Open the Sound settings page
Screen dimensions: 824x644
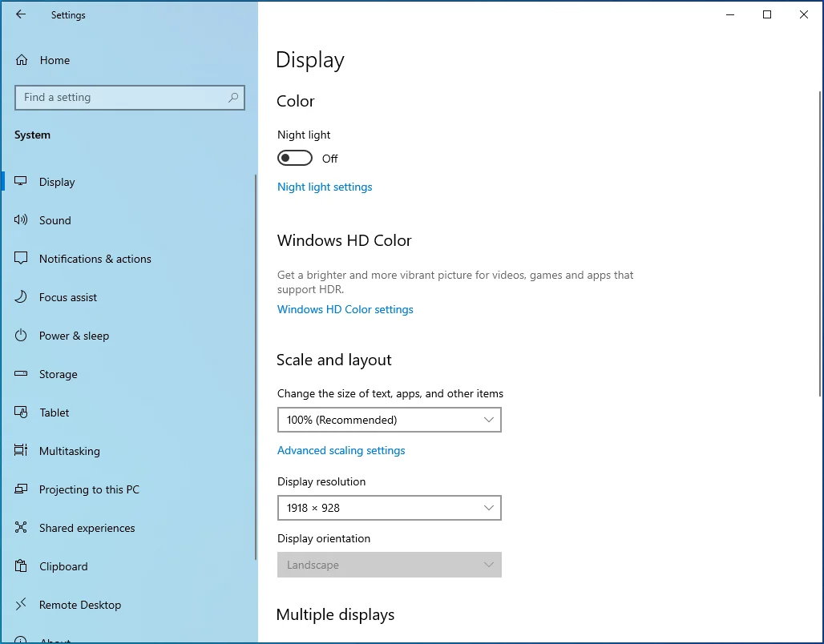[128, 220]
